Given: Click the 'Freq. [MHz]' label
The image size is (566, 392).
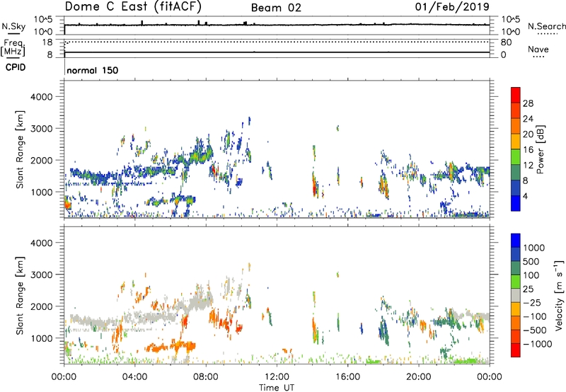Looking at the screenshot, I should tap(13, 47).
